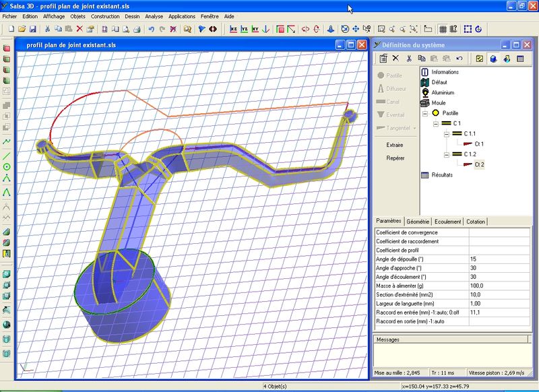Copy using Définition du système toolbar icon
The height and width of the screenshot is (392, 539).
coord(422,59)
